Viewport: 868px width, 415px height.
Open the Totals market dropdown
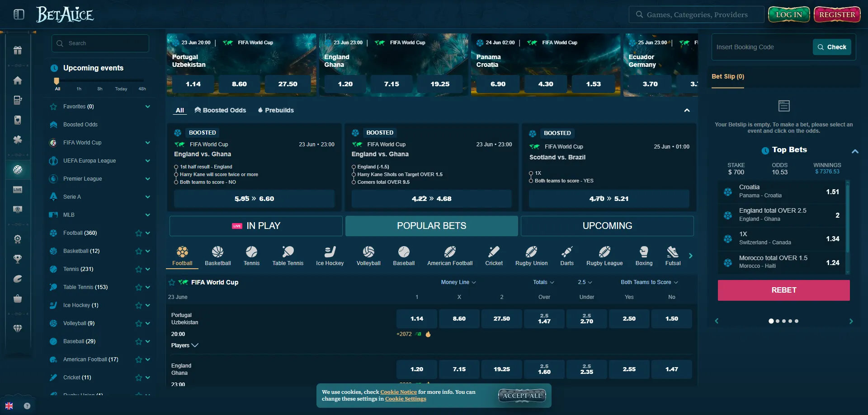click(543, 282)
